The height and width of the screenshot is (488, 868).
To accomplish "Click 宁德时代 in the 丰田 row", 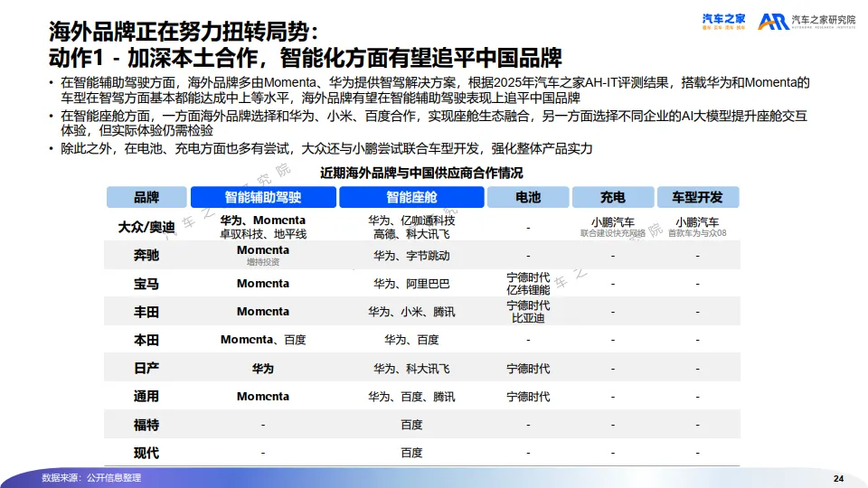I will click(x=528, y=305).
